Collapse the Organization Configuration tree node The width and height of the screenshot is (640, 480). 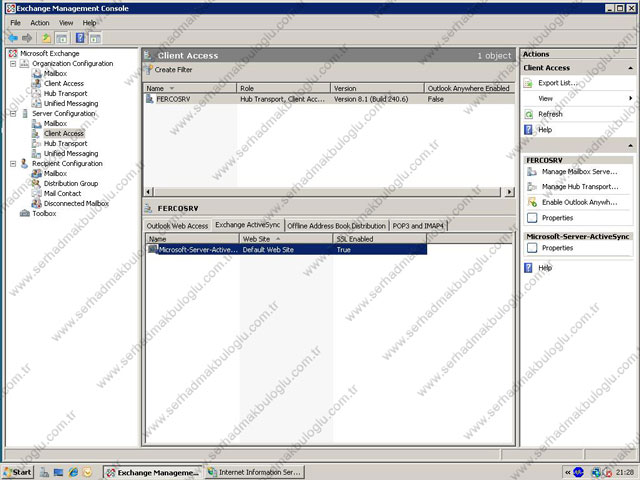pos(13,64)
